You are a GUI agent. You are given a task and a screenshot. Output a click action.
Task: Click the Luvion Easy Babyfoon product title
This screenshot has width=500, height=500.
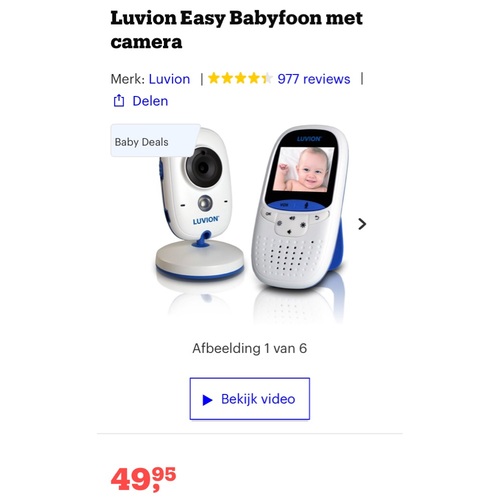click(x=236, y=30)
